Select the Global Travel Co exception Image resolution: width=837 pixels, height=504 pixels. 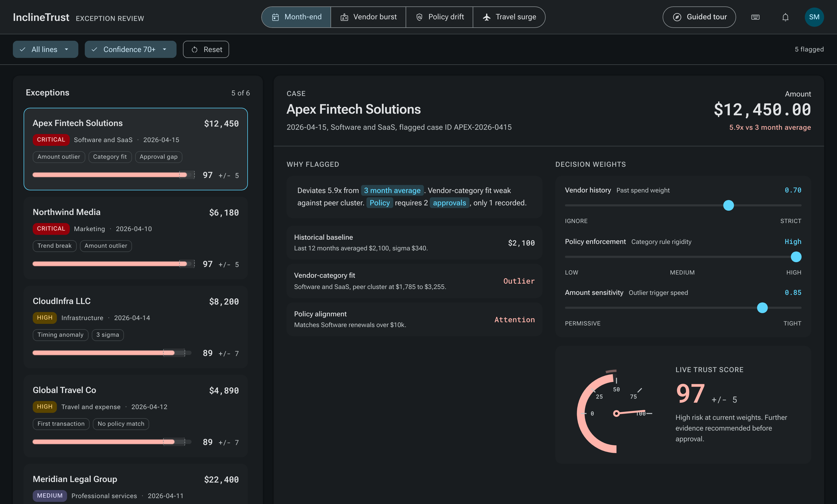click(135, 416)
